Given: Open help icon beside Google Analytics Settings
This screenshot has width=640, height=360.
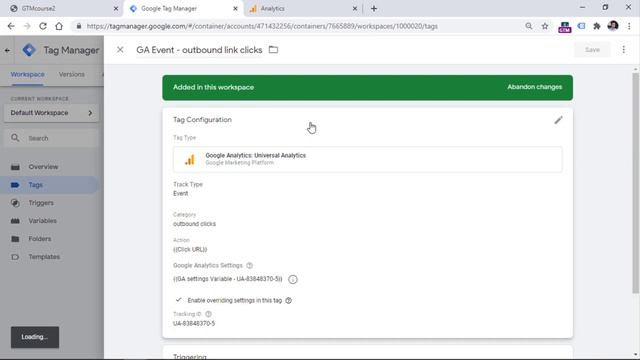Looking at the screenshot, I should tap(249, 265).
